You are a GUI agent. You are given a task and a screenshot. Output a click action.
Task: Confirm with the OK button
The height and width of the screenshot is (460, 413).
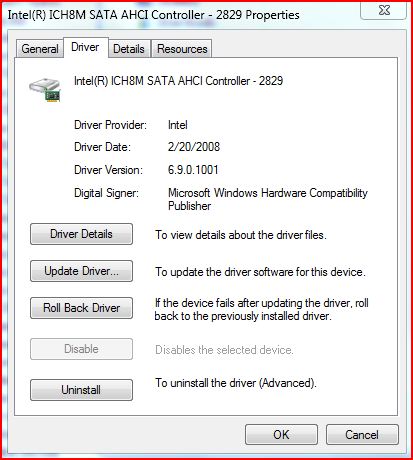(x=281, y=435)
